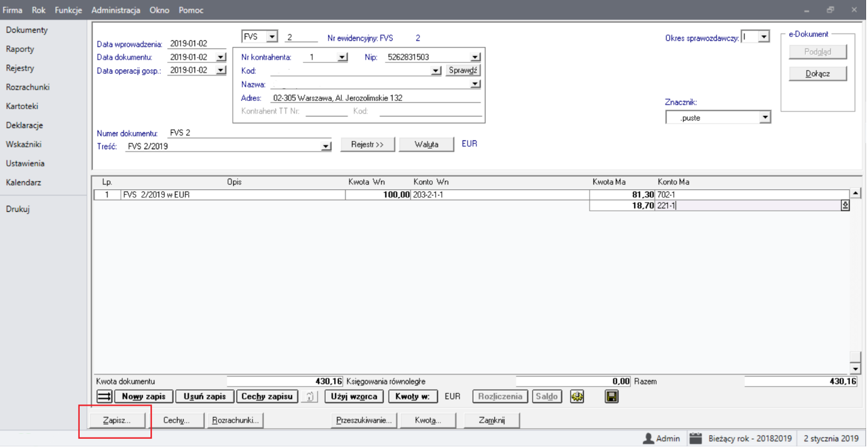Click the Usuń zapis button
Image resolution: width=868 pixels, height=447 pixels.
coord(204,397)
